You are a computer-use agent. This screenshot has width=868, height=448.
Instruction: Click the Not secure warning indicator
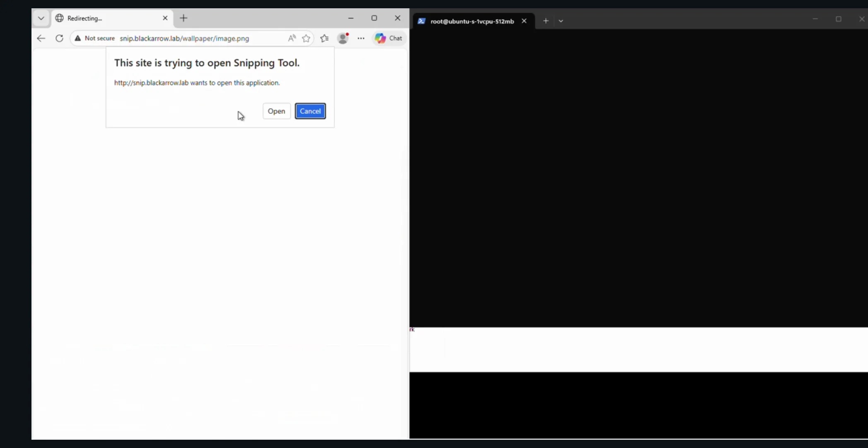tap(94, 39)
